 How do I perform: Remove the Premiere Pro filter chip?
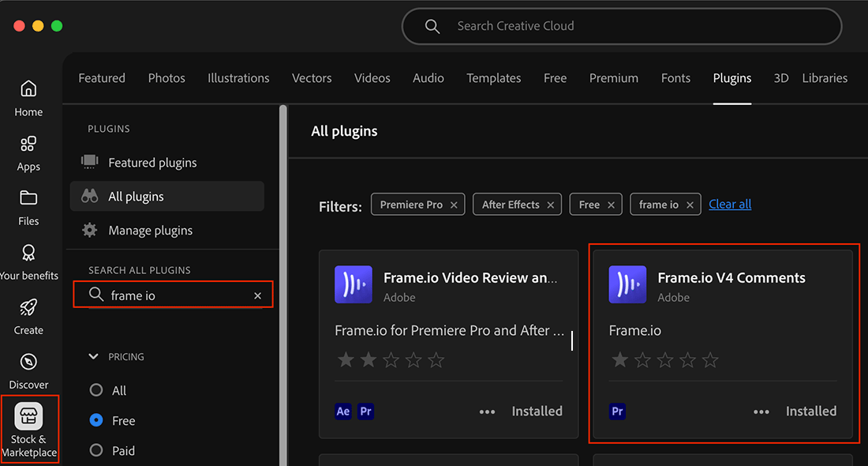[x=454, y=205]
